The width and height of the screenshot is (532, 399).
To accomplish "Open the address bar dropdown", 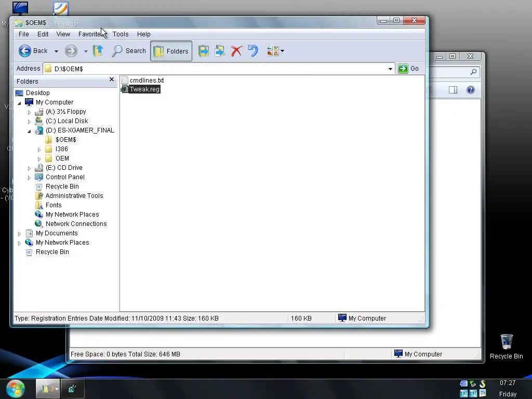I will (390, 69).
